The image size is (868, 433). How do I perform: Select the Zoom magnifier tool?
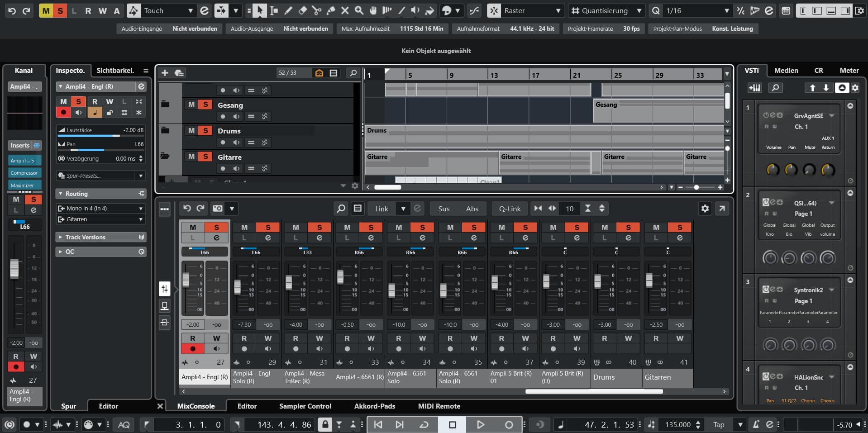tap(359, 10)
